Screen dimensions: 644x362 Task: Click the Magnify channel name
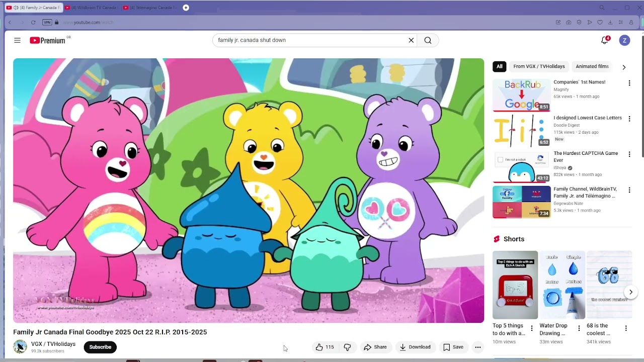point(561,89)
